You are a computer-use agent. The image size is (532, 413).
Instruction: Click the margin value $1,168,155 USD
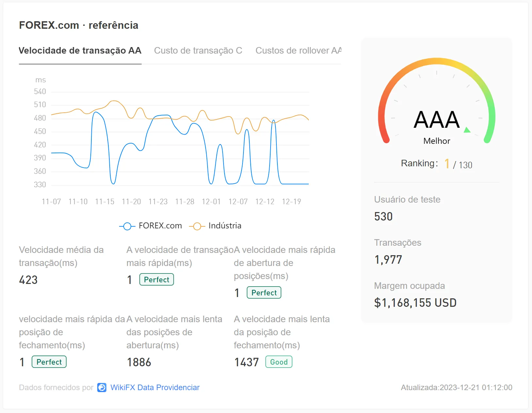point(415,303)
